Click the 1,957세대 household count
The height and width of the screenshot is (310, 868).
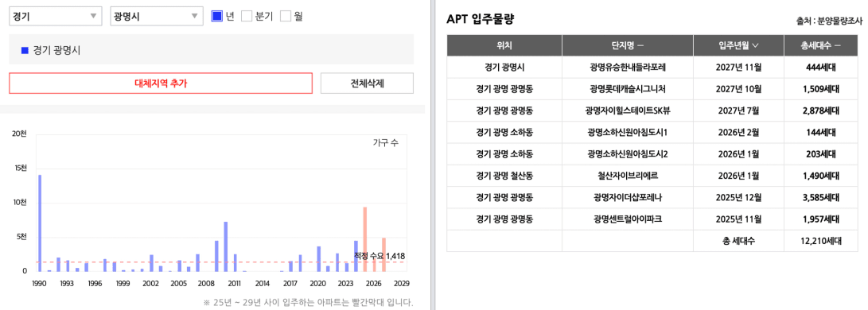820,219
